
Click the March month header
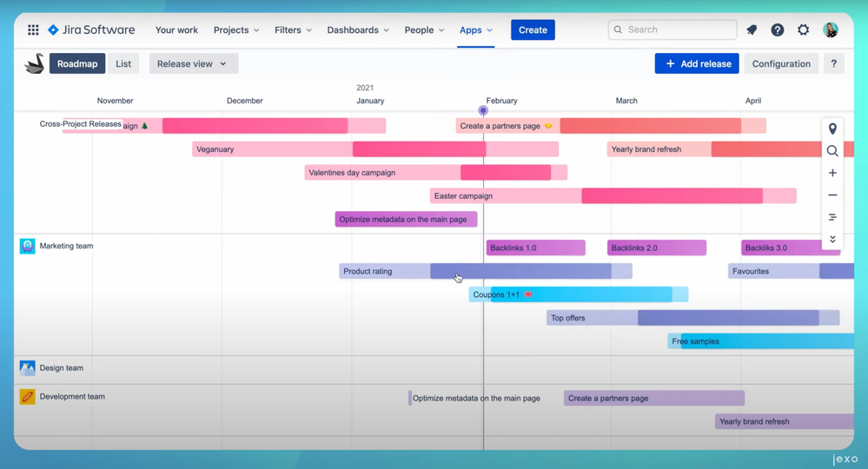[626, 101]
